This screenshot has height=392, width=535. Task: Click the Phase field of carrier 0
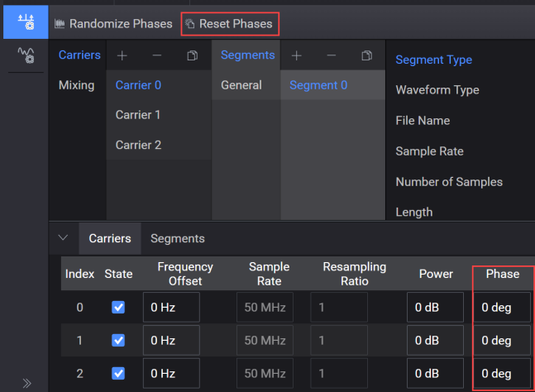[501, 308]
